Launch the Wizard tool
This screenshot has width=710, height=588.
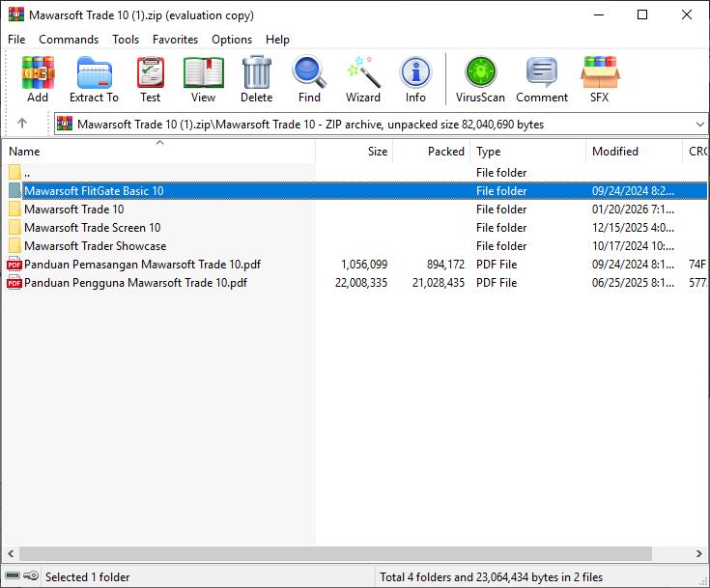coord(362,79)
